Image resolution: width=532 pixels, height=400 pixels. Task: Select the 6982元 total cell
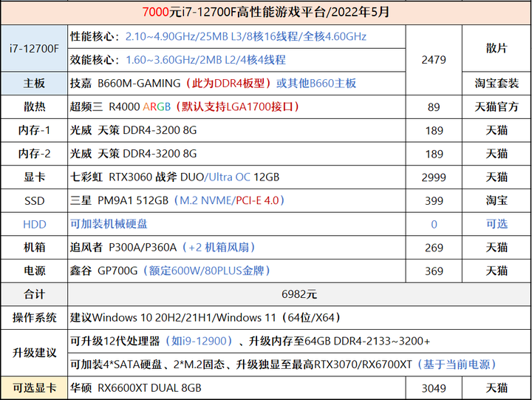299,294
